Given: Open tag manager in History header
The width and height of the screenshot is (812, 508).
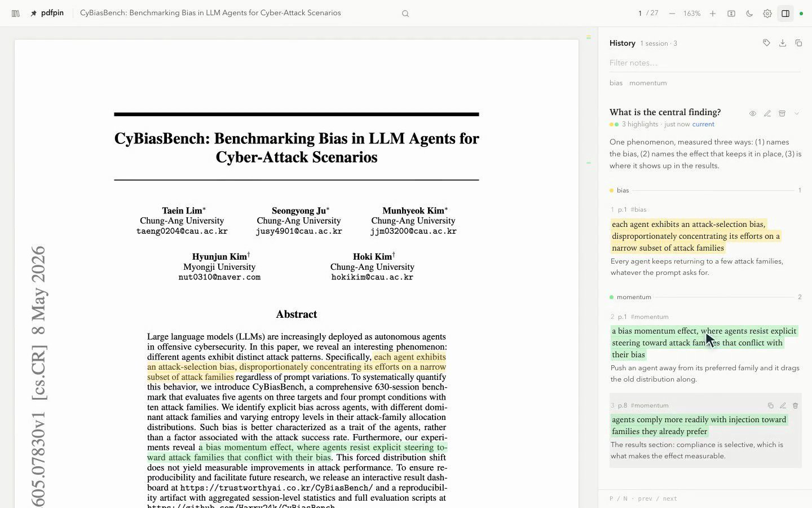Looking at the screenshot, I should click(x=766, y=43).
